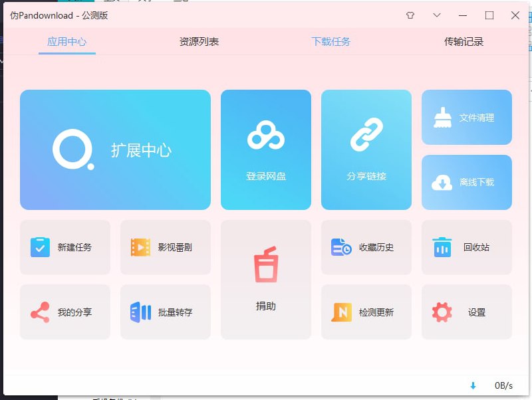Open the title bar dropdown chevron
The image size is (532, 400).
pos(436,15)
